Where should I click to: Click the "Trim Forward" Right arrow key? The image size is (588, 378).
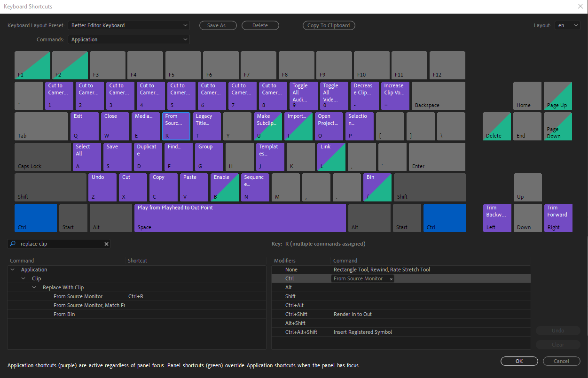tap(558, 217)
